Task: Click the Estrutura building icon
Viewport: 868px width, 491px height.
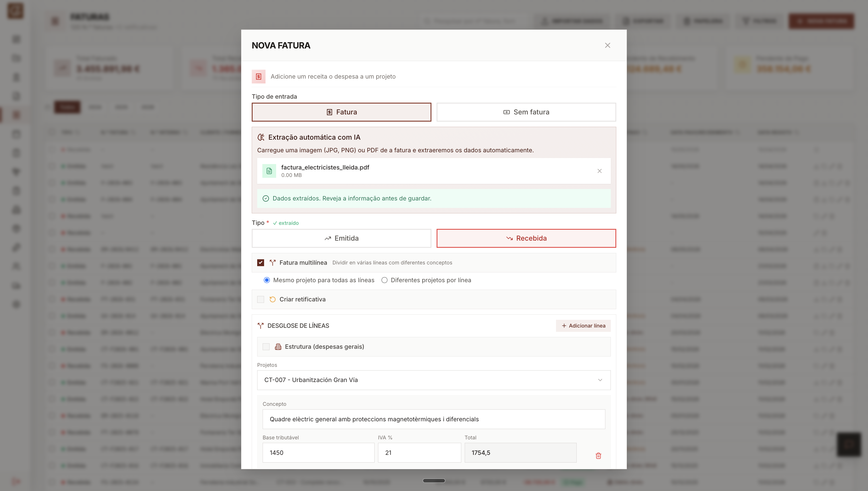Action: (x=278, y=347)
